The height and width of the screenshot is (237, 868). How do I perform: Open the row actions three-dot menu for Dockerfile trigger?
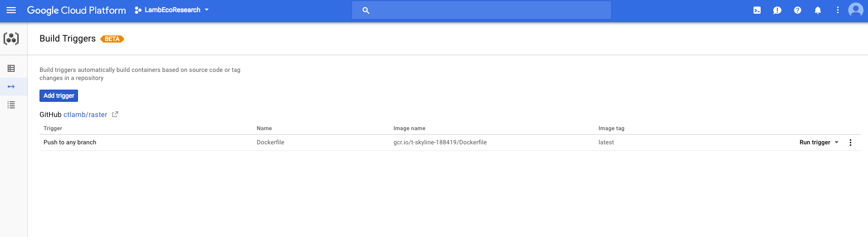pos(851,142)
